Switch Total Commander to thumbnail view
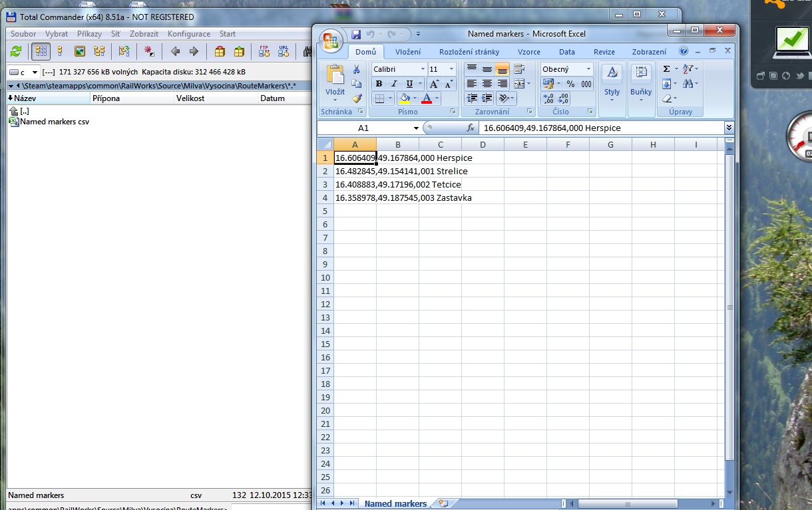This screenshot has width=812, height=510. point(80,51)
